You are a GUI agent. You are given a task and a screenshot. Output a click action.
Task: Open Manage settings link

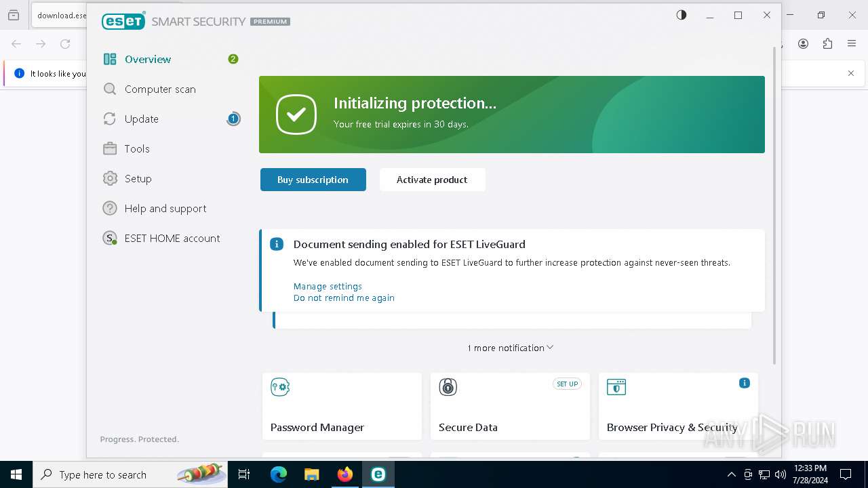328,287
